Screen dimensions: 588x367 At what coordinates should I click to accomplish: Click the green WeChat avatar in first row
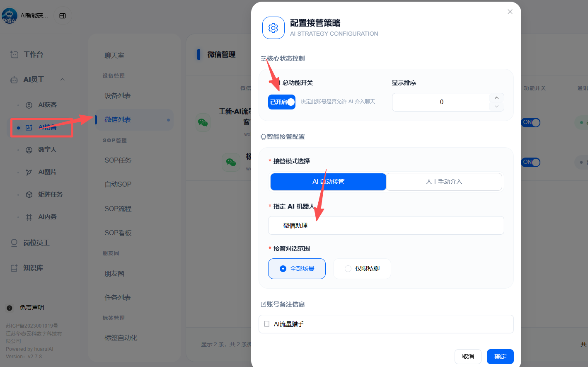click(203, 122)
